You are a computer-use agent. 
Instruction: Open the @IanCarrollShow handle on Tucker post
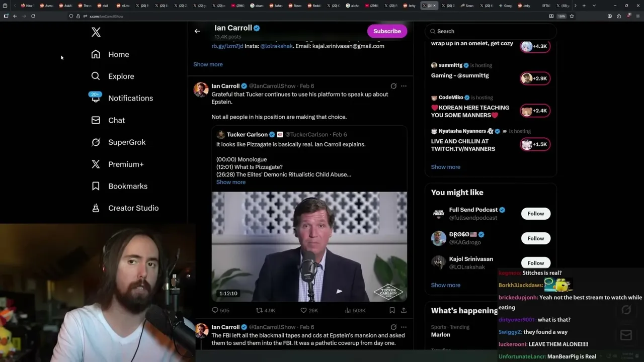click(x=272, y=86)
